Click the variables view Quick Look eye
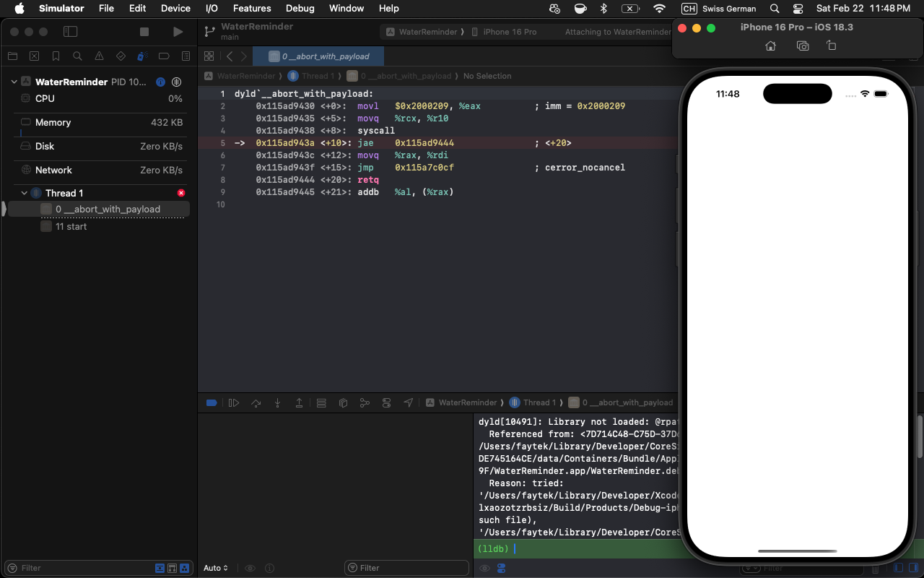This screenshot has height=578, width=924. [250, 568]
